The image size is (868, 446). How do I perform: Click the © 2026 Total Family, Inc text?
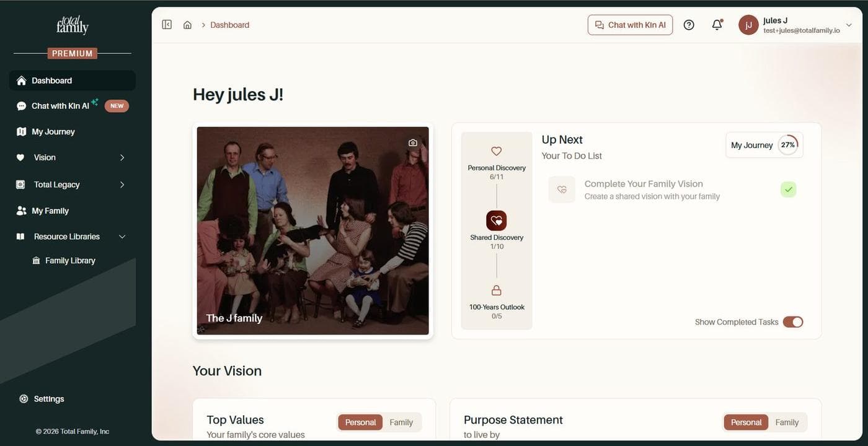(x=73, y=431)
